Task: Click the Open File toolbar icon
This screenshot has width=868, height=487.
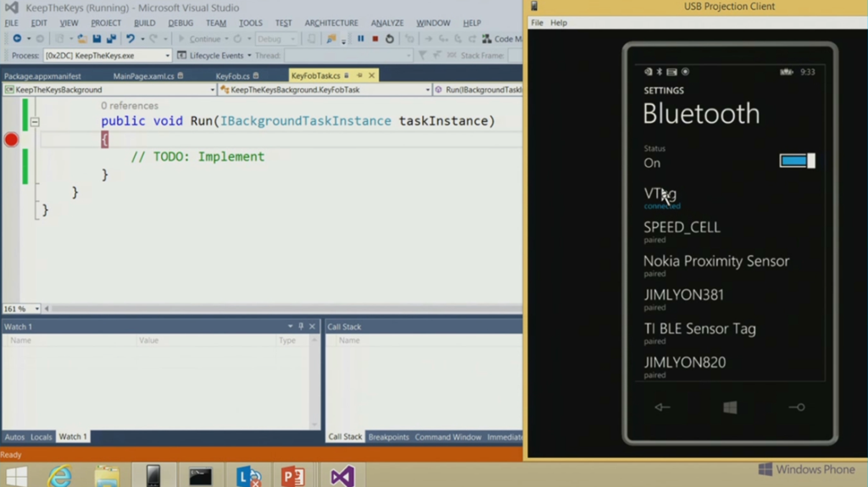Action: 82,39
